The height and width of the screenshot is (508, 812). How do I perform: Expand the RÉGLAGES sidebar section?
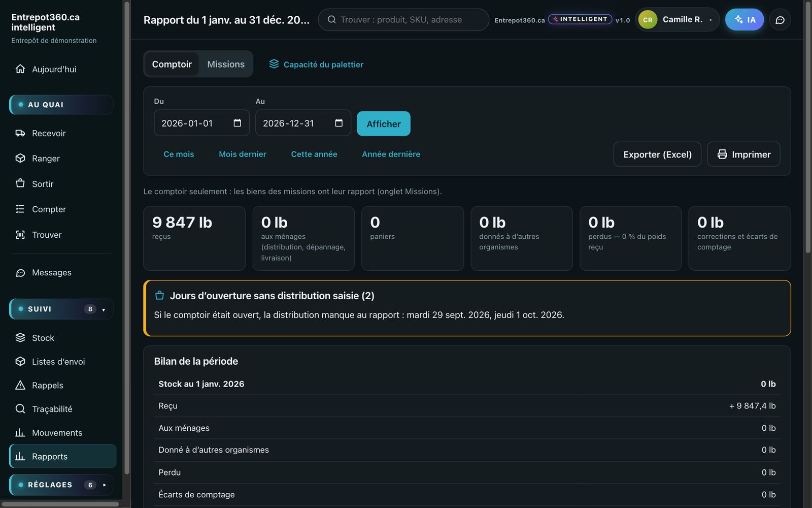tap(61, 485)
